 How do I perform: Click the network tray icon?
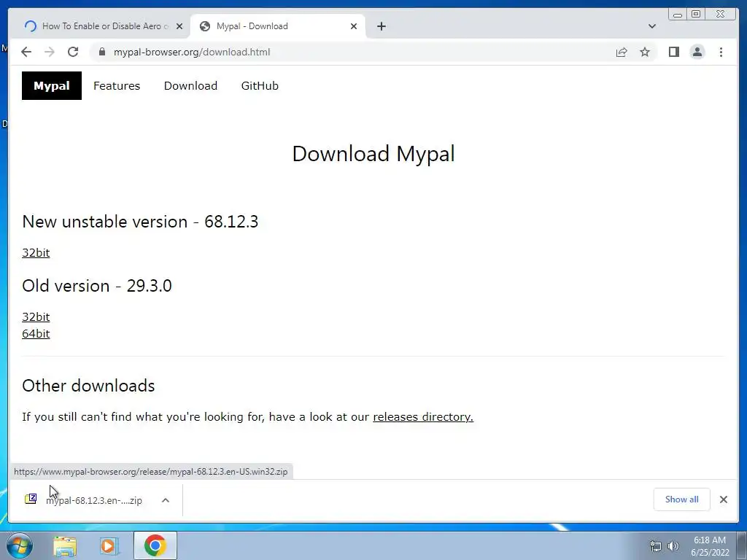(x=656, y=546)
